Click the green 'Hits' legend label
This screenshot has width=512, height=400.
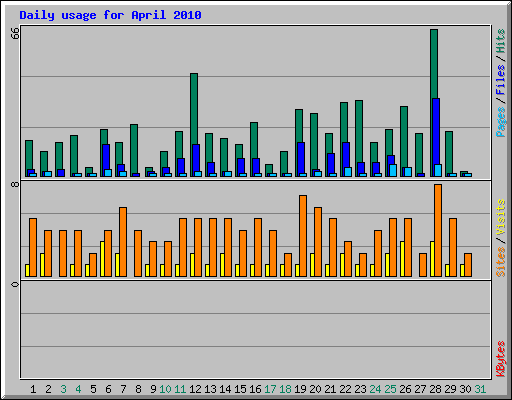point(500,41)
